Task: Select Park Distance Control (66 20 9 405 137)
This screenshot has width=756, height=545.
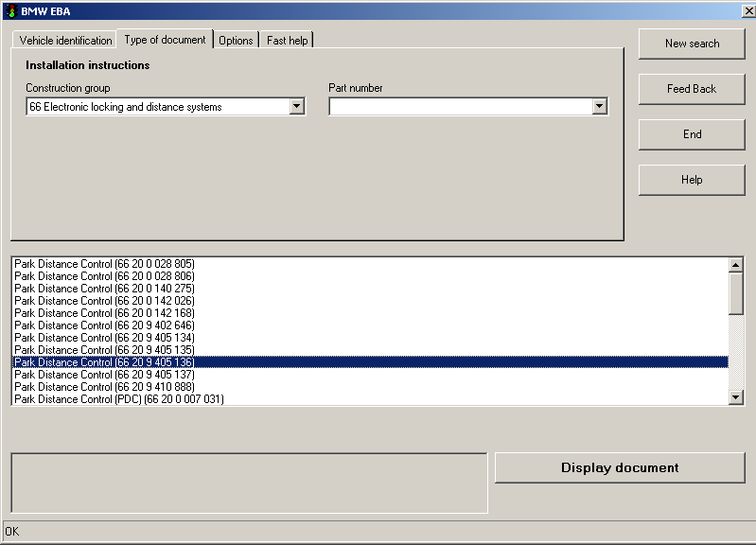Action: [x=105, y=375]
